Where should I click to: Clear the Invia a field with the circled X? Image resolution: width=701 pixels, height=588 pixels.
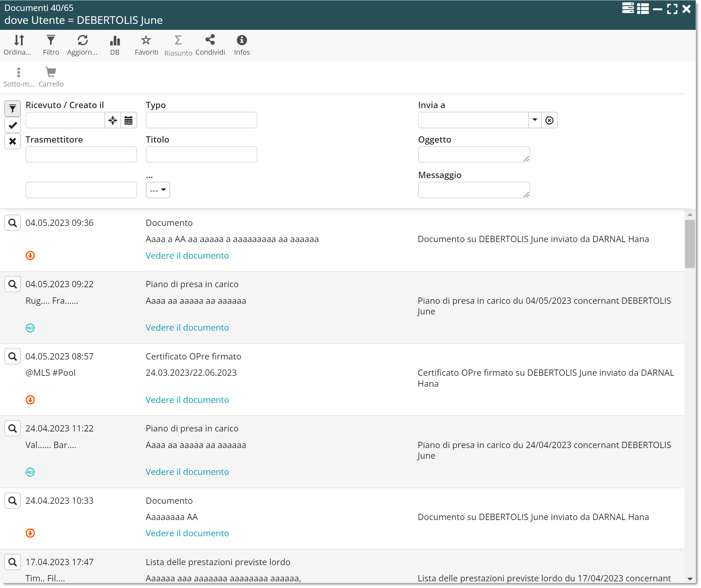(549, 120)
